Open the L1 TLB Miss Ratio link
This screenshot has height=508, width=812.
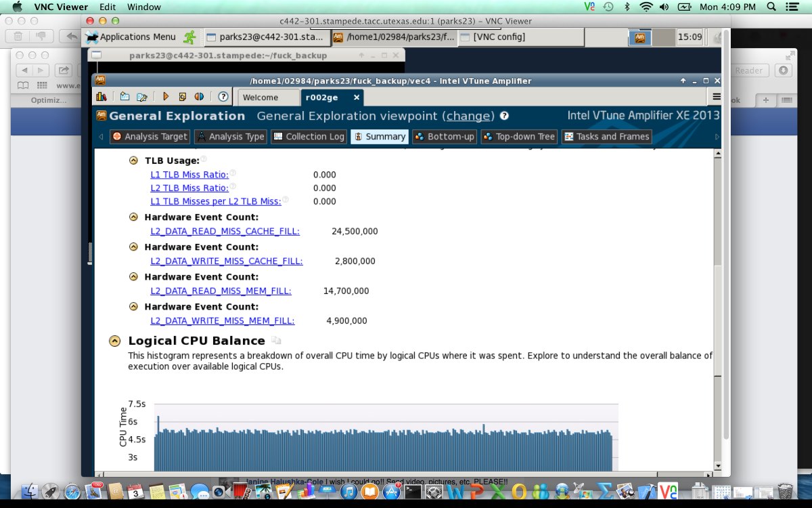pyautogui.click(x=189, y=174)
